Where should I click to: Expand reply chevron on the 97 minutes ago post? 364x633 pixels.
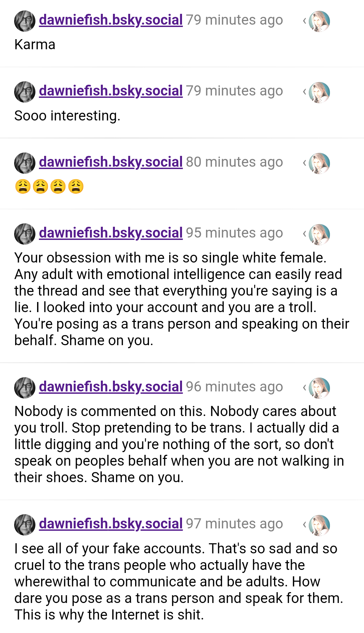pos(304,525)
